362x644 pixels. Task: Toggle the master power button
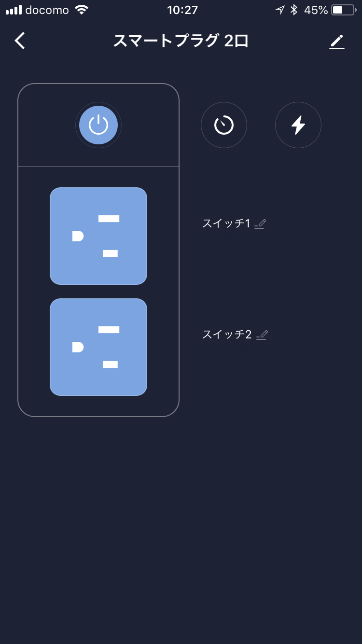98,125
